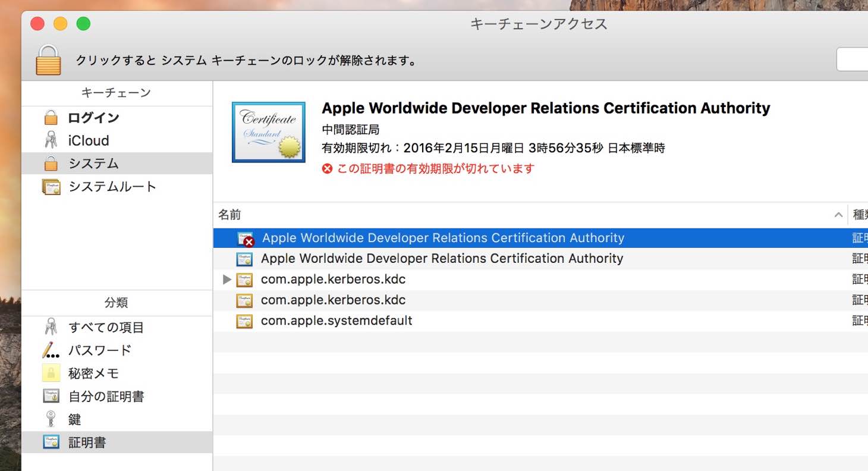Open 自分の証明書 category
This screenshot has width=868, height=471.
(x=117, y=397)
